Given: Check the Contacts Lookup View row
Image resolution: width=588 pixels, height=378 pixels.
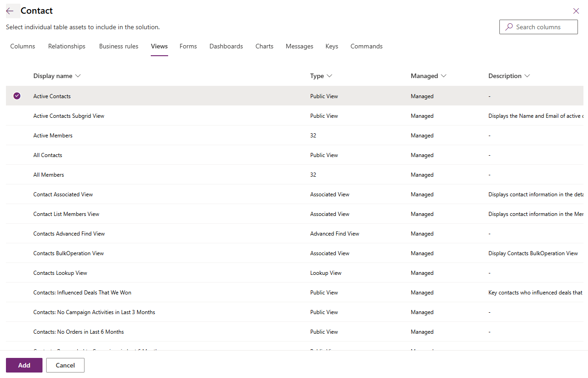Looking at the screenshot, I should [17, 273].
